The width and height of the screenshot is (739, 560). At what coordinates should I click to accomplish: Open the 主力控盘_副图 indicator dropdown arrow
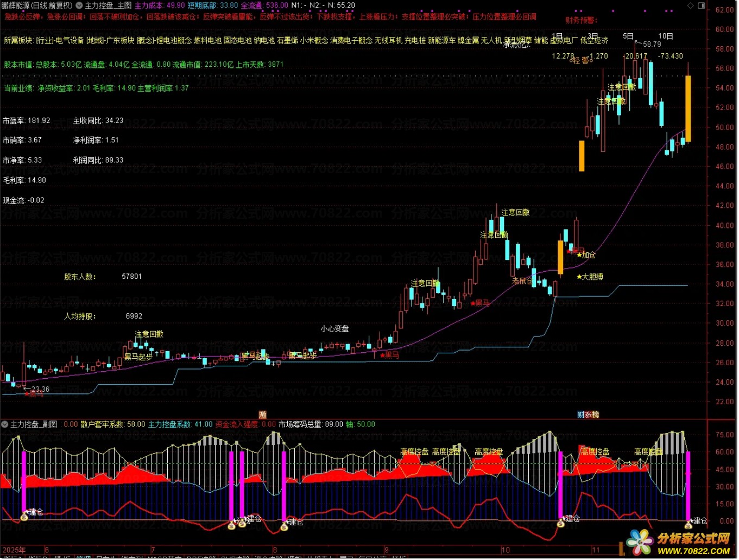point(5,424)
